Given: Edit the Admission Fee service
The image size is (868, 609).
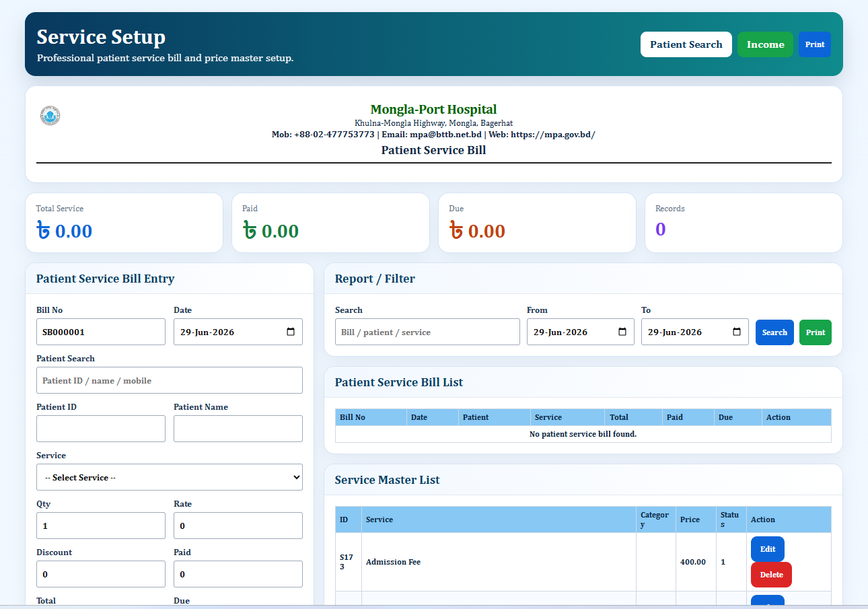Looking at the screenshot, I should 768,549.
